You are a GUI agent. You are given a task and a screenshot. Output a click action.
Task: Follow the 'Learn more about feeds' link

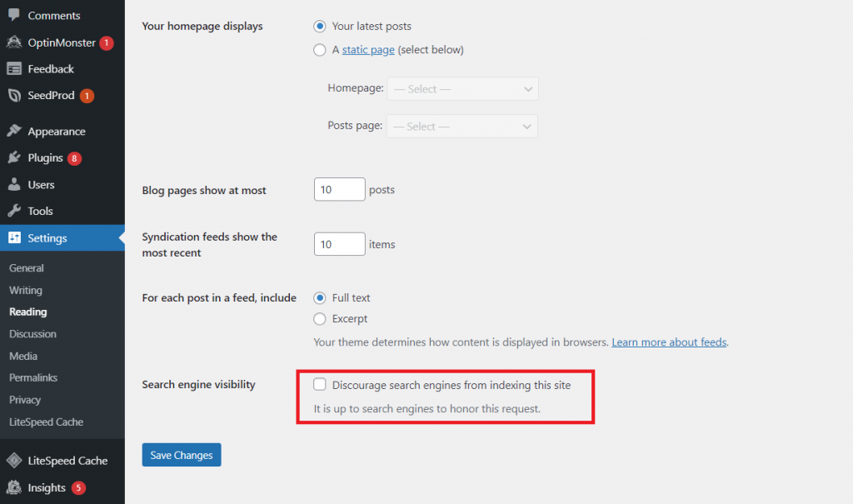click(x=669, y=342)
